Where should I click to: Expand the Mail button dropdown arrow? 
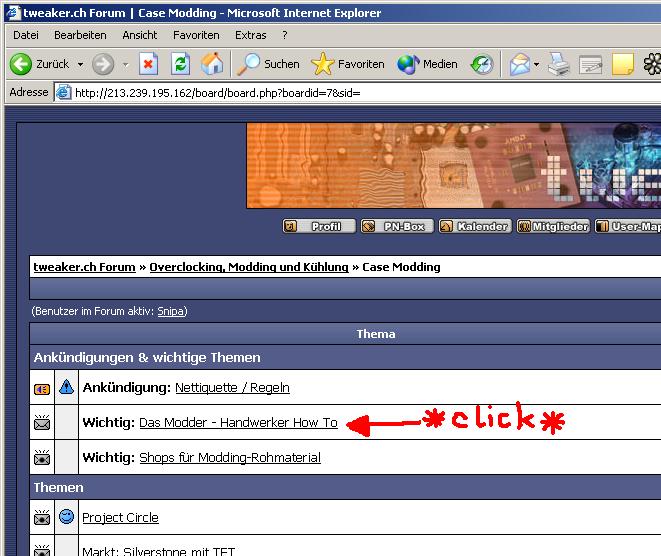click(x=537, y=64)
